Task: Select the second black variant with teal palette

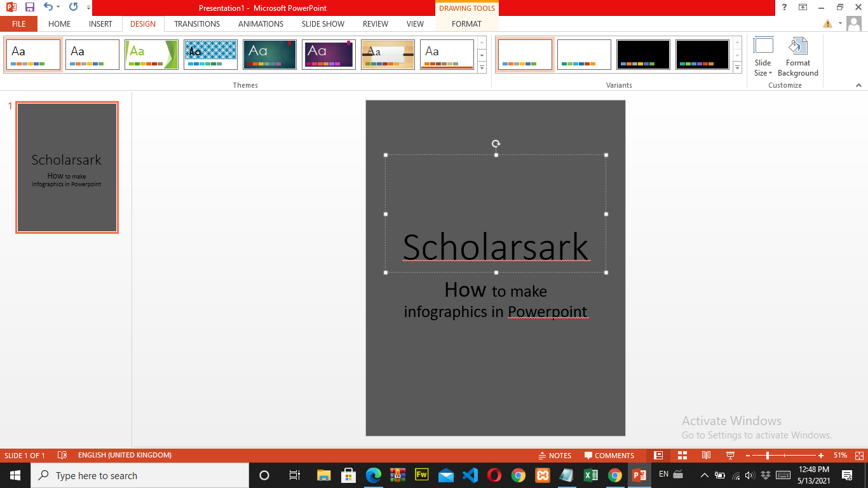Action: 702,55
